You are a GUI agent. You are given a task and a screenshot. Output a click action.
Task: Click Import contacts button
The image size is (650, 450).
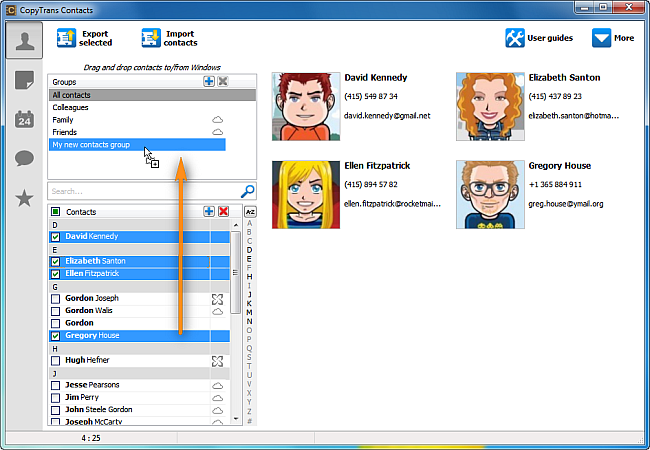pyautogui.click(x=170, y=38)
